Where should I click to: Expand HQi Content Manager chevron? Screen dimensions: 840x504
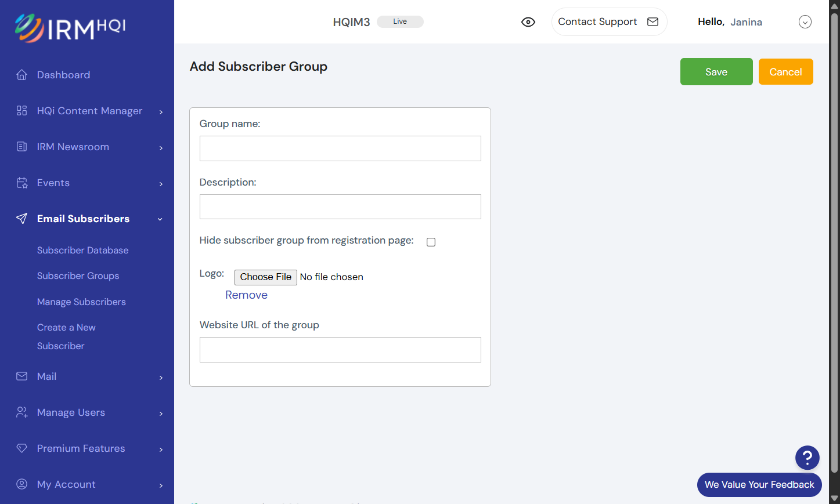click(x=161, y=111)
